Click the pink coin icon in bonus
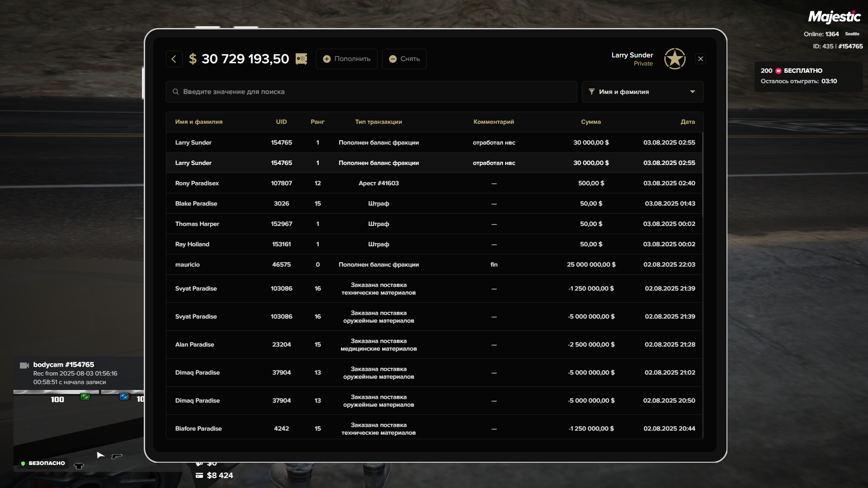This screenshot has height=488, width=868. [x=778, y=71]
